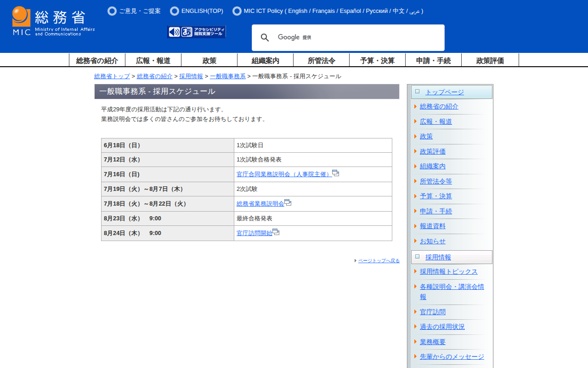
Task: Jump back via ページトップへ戻る link
Action: coord(379,261)
